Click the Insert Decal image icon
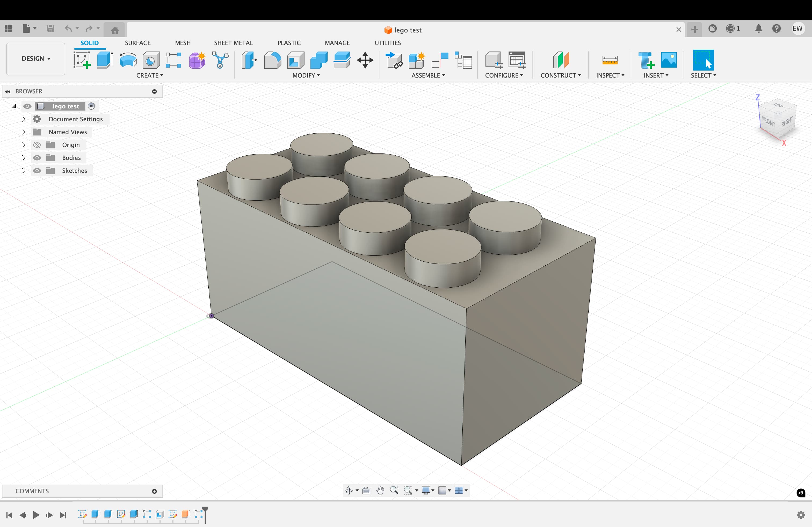Image resolution: width=812 pixels, height=527 pixels. click(x=668, y=60)
